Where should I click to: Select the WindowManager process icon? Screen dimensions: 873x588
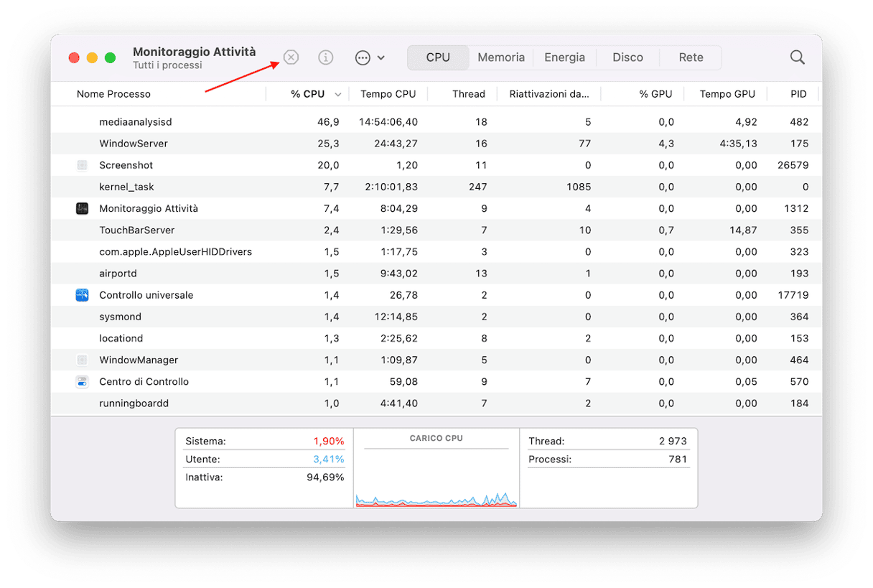click(x=82, y=360)
